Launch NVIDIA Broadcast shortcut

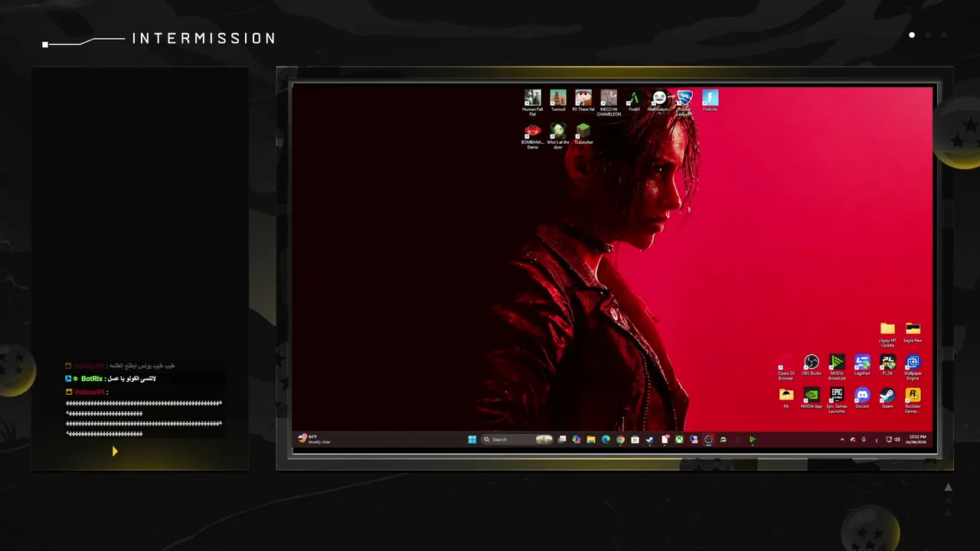(837, 367)
